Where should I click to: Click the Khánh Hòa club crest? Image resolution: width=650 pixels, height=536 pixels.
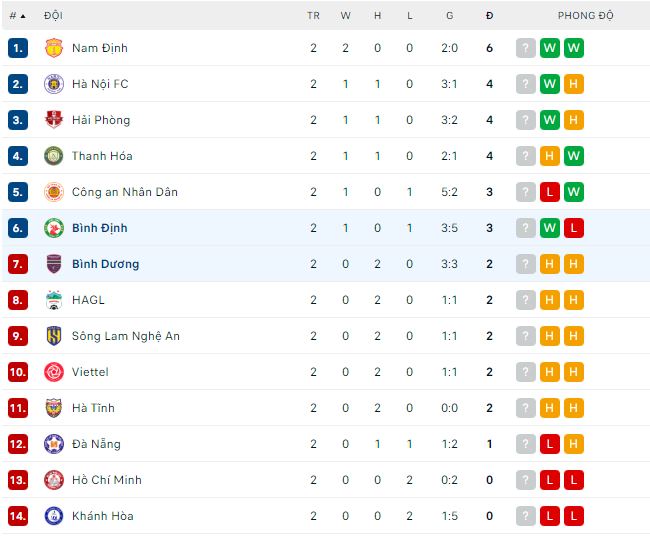pos(54,516)
